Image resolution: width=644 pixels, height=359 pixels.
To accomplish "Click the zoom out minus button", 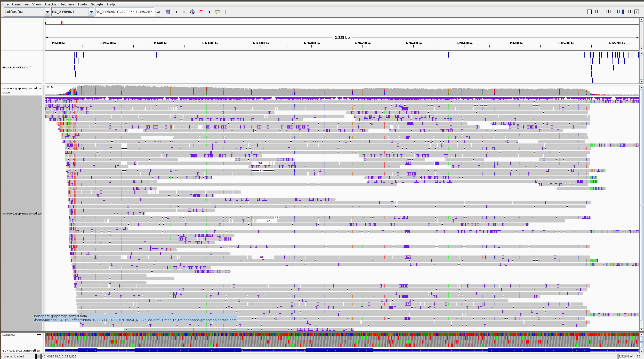I will click(x=589, y=12).
